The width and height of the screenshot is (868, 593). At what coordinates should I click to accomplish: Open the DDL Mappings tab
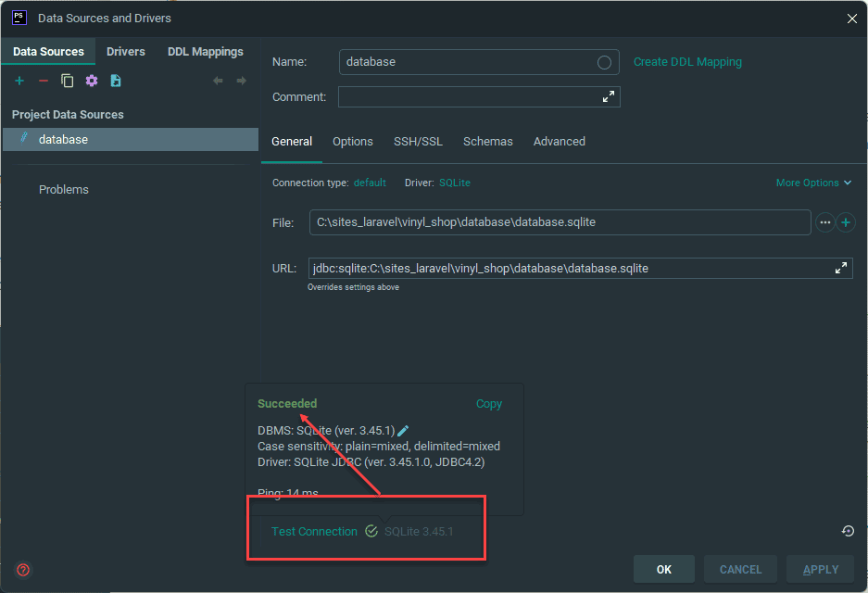click(x=206, y=52)
